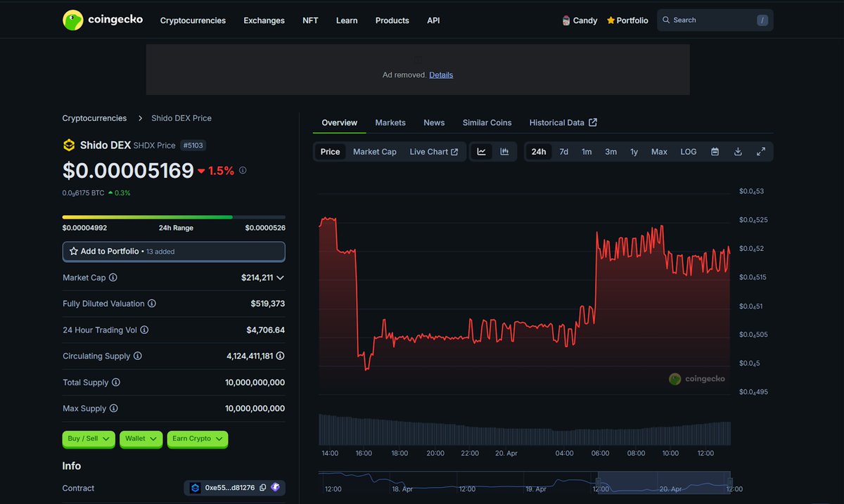The width and height of the screenshot is (844, 504).
Task: Click the navigator right handle at 12:00
Action: 730,482
